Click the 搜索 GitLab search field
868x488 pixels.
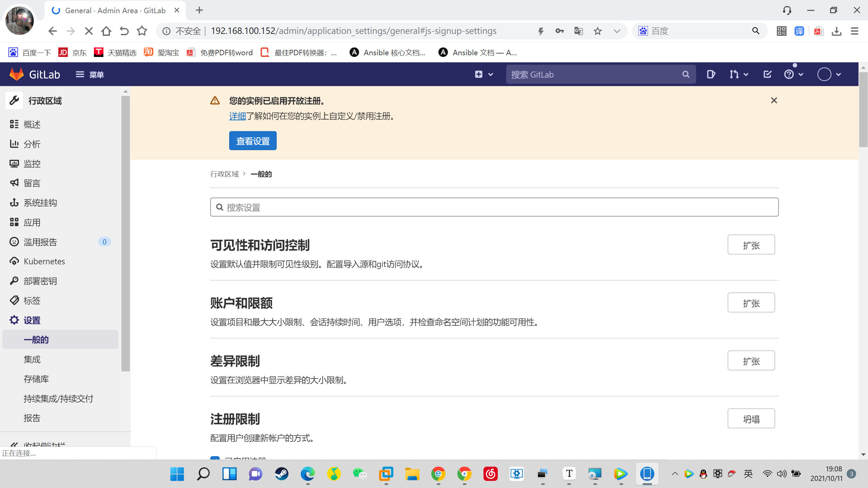[x=601, y=74]
